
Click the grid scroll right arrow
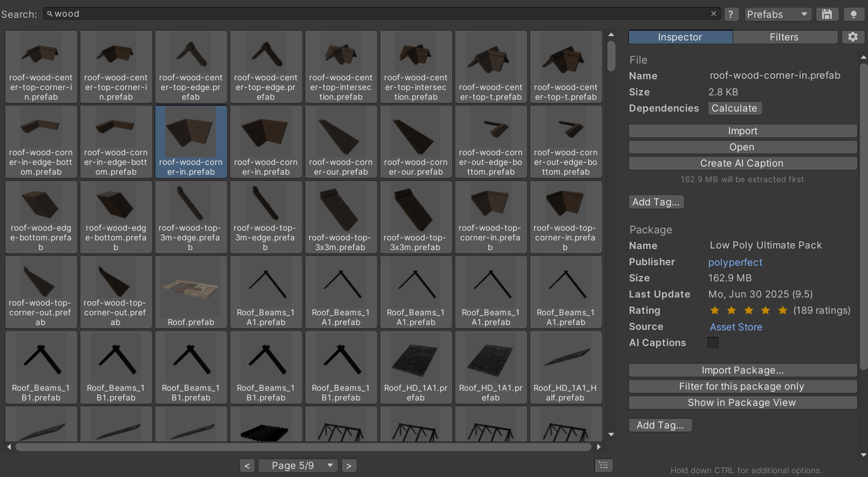[x=598, y=447]
